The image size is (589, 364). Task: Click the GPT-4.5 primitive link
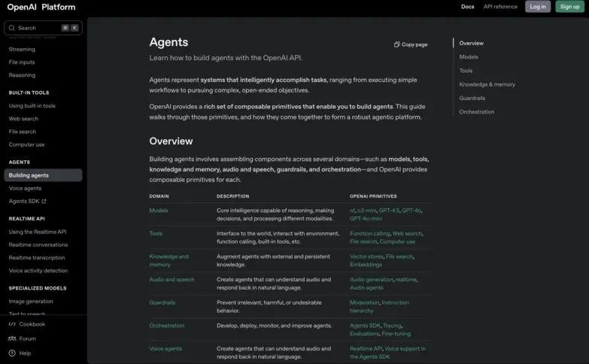click(x=389, y=211)
